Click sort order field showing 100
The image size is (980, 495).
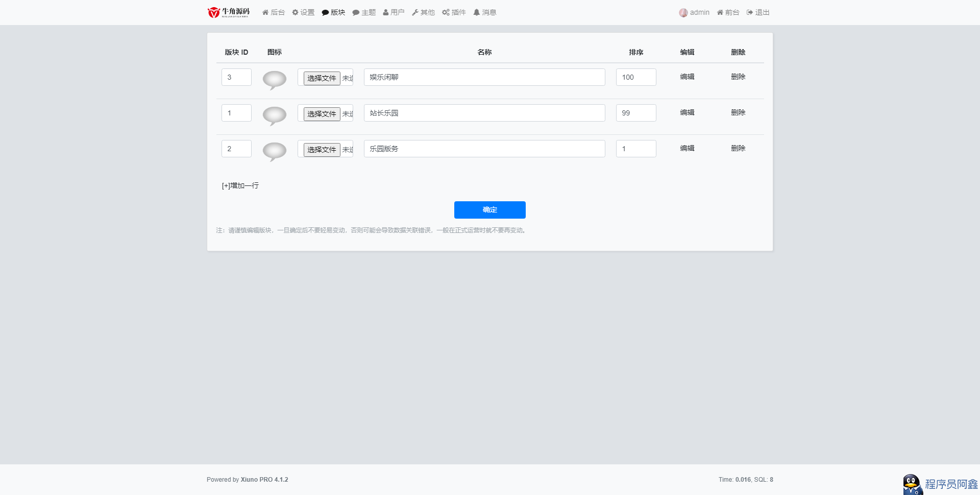636,77
